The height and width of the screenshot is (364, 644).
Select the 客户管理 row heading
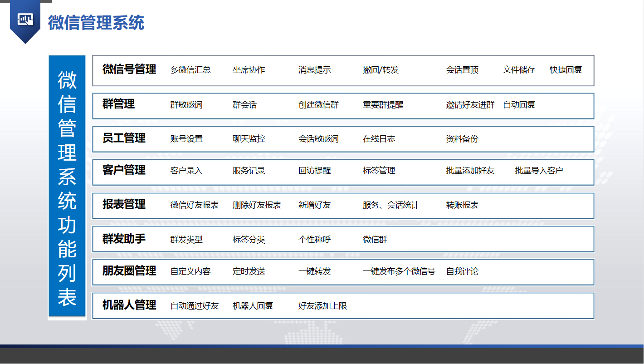(x=124, y=170)
